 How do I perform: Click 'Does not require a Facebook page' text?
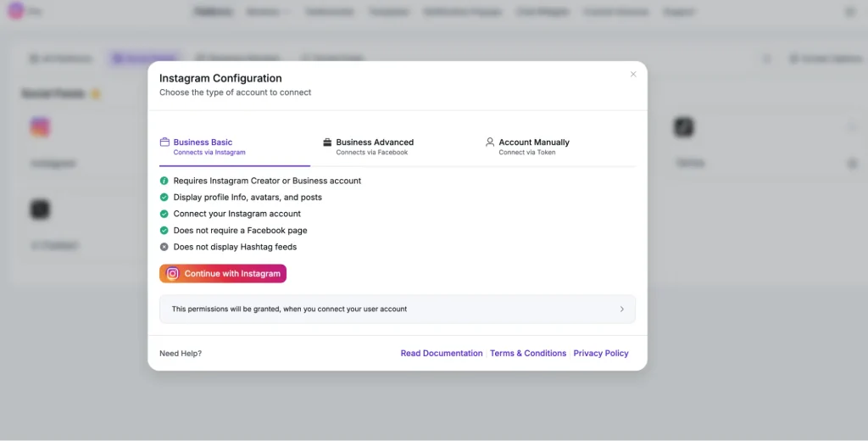[240, 231]
